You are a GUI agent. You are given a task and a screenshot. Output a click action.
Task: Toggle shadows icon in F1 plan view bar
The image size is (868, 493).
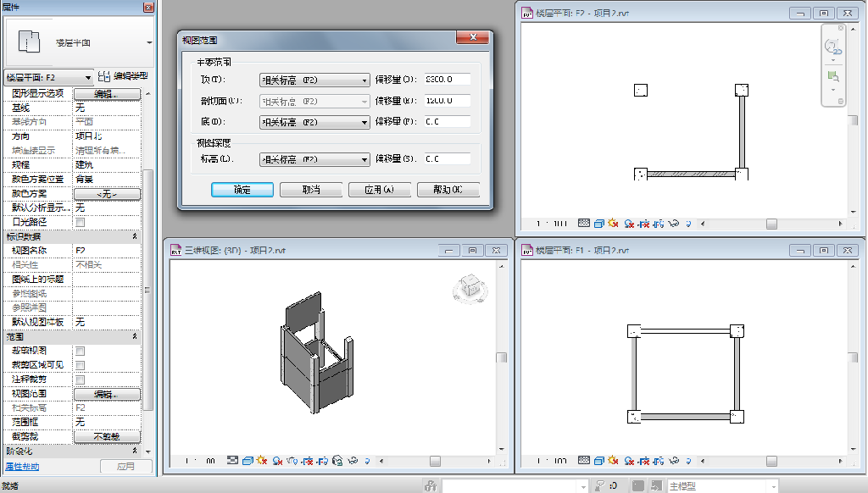click(x=629, y=461)
